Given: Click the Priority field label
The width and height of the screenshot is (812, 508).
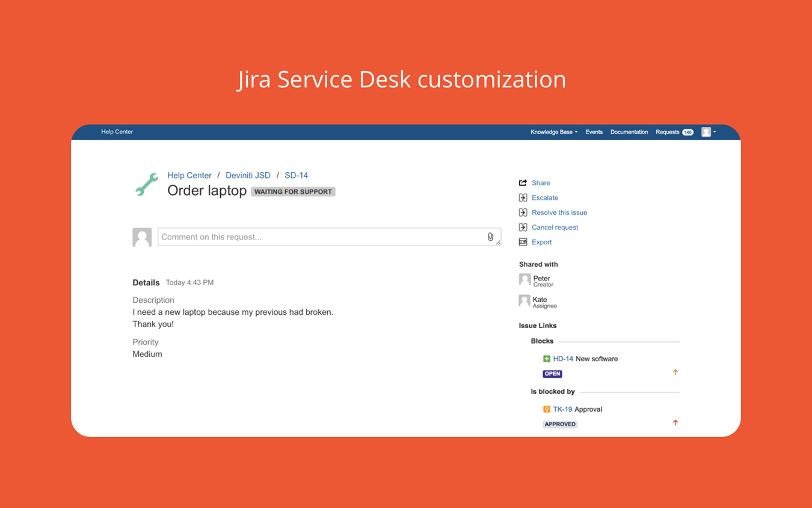Looking at the screenshot, I should pyautogui.click(x=146, y=342).
